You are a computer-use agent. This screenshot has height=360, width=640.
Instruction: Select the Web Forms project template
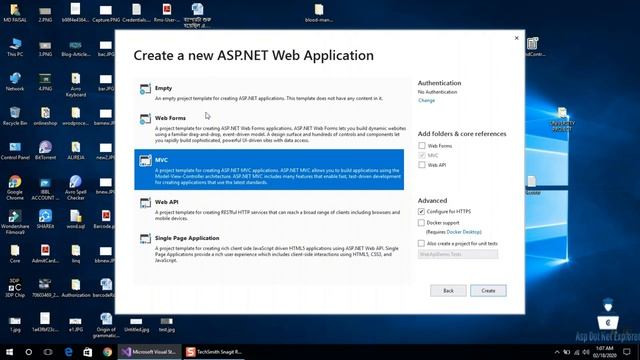click(269, 129)
